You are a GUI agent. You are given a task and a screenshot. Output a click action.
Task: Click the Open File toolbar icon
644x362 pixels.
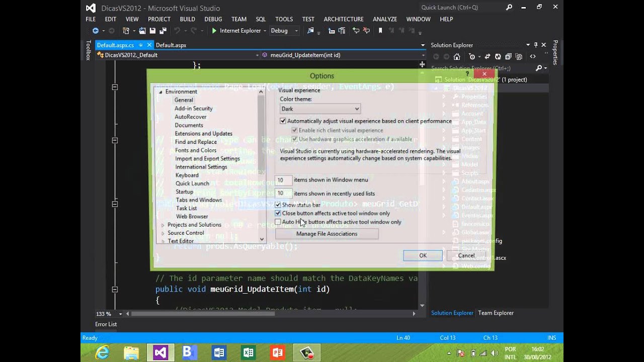[142, 31]
